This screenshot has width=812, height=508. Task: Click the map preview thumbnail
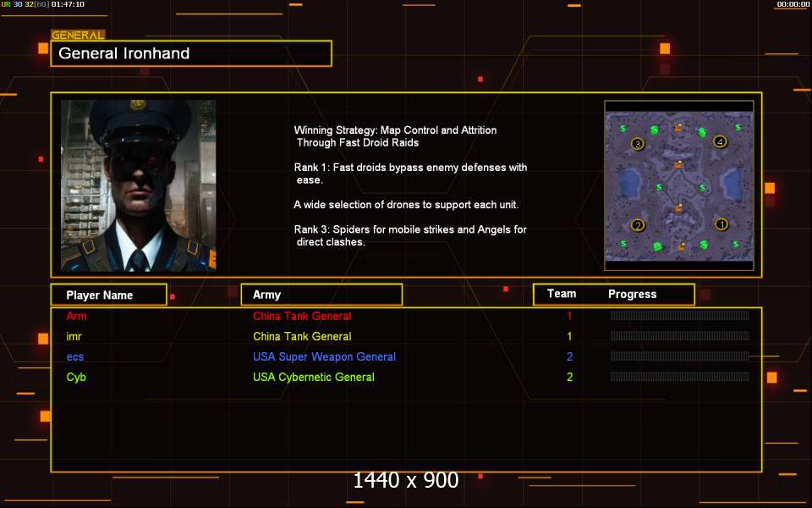[679, 185]
